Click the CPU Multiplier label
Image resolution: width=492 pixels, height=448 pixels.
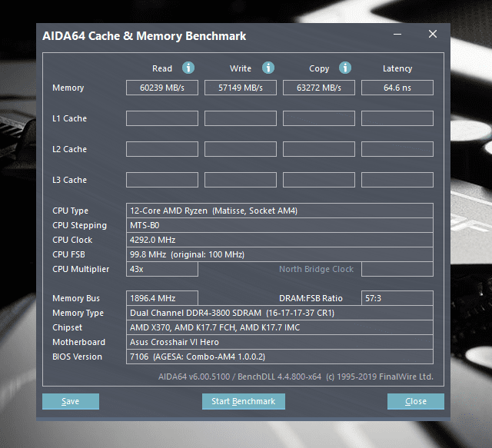click(81, 269)
